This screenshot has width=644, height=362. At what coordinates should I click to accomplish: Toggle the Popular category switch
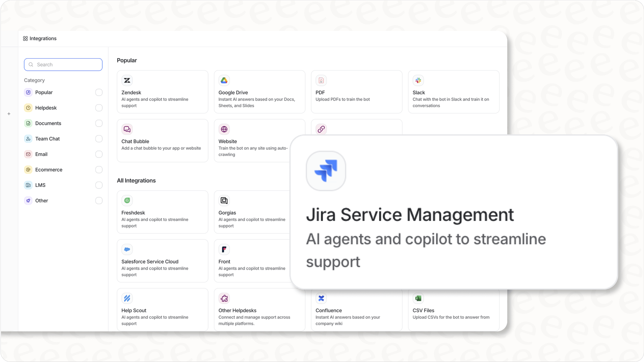(x=99, y=92)
